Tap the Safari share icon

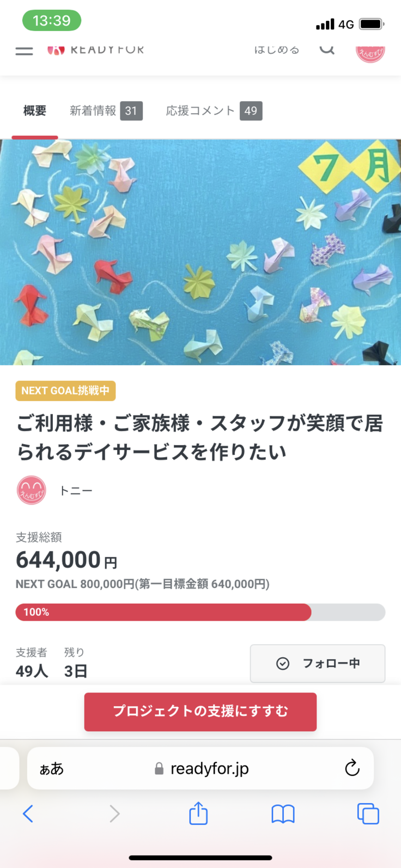[198, 814]
